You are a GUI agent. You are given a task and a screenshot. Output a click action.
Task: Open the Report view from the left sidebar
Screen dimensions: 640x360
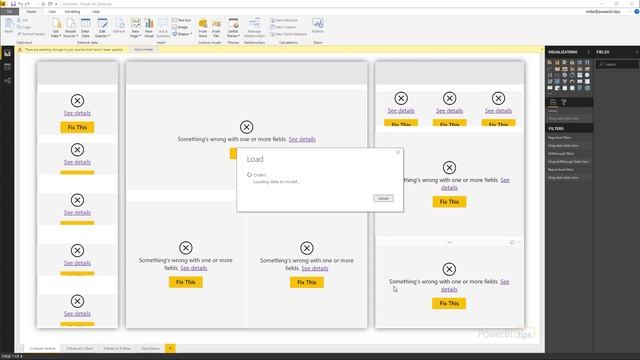tap(7, 53)
